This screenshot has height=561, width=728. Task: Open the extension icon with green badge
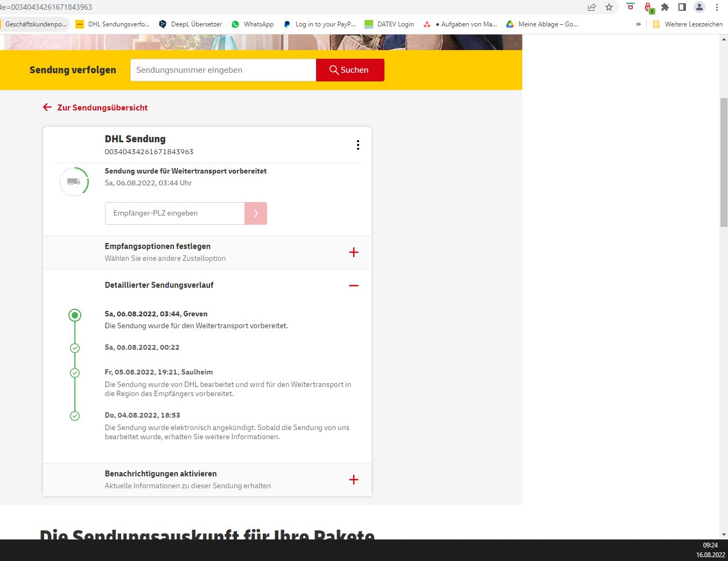[x=649, y=8]
